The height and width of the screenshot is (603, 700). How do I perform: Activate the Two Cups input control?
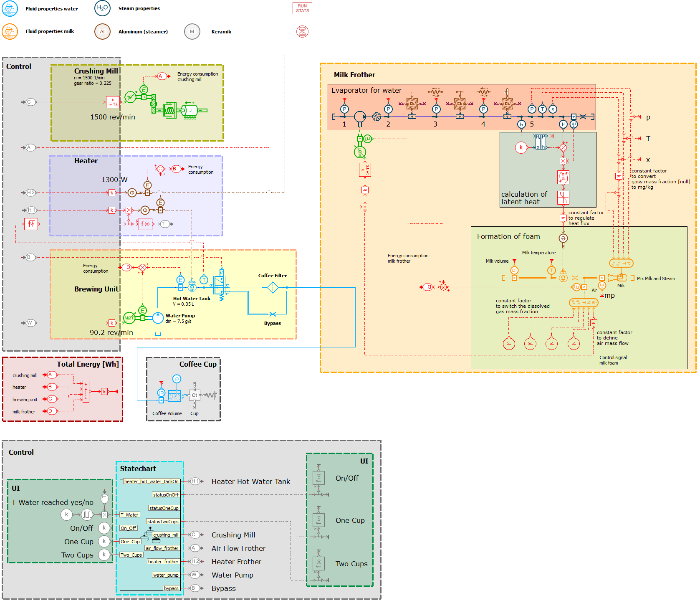[x=104, y=555]
